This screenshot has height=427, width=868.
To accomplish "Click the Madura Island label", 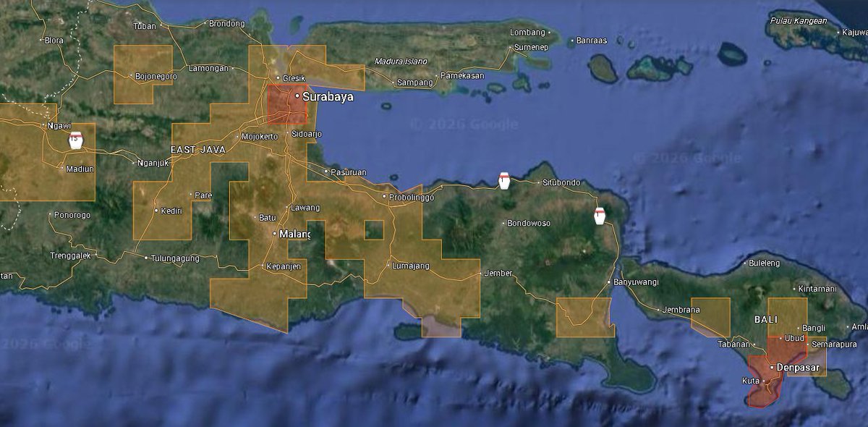I will [x=401, y=62].
